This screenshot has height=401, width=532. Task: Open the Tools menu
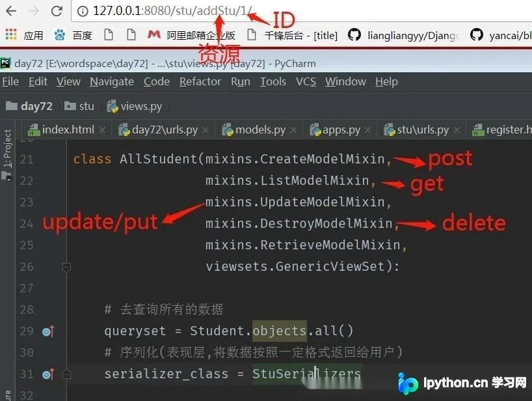point(273,81)
